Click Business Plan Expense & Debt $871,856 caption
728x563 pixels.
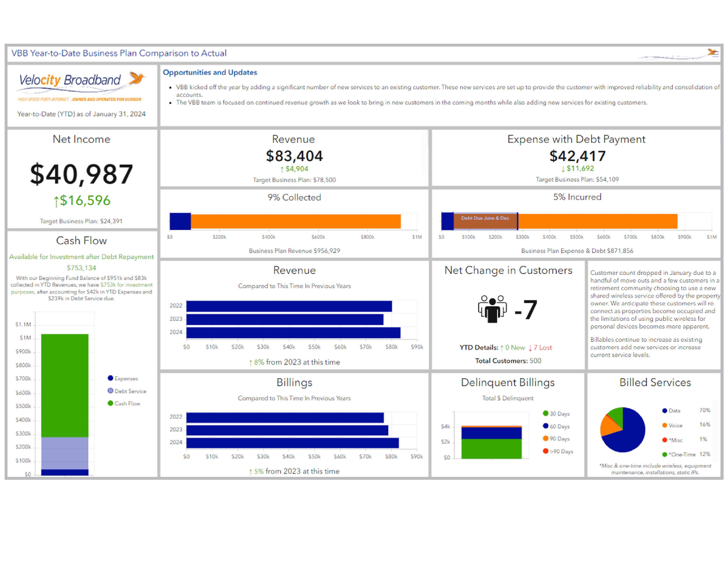pos(577,251)
